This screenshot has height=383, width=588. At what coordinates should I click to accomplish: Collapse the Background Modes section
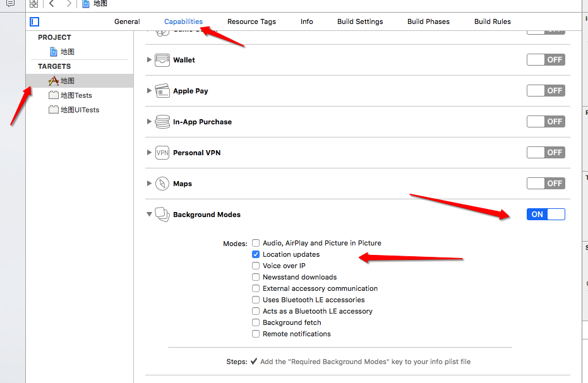(x=150, y=215)
